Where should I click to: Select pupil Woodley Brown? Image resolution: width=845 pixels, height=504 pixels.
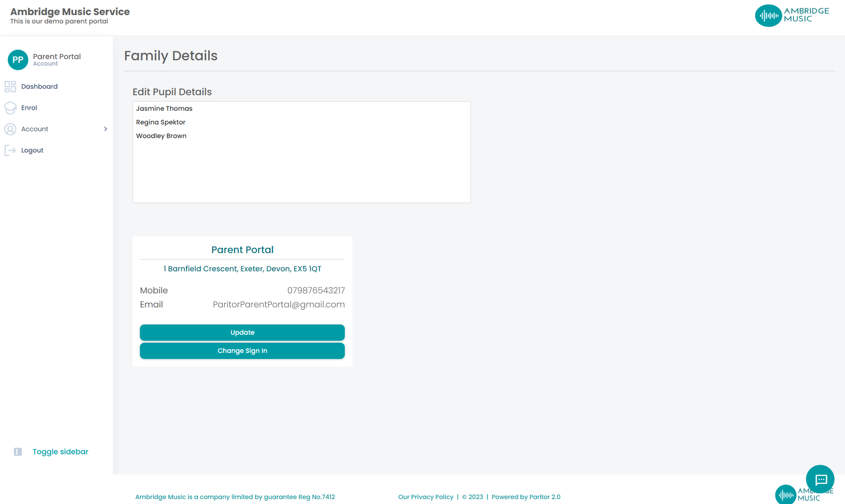click(161, 136)
